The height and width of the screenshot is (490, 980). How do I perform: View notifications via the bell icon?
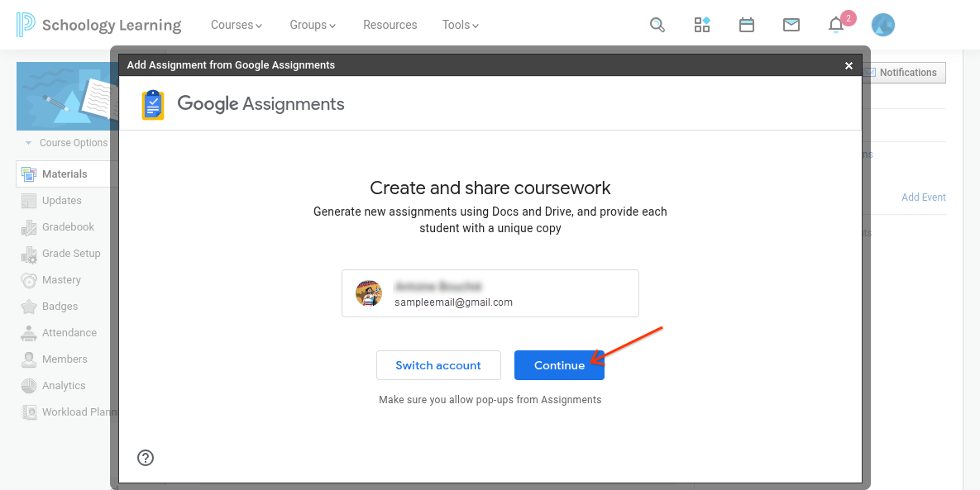click(x=836, y=26)
